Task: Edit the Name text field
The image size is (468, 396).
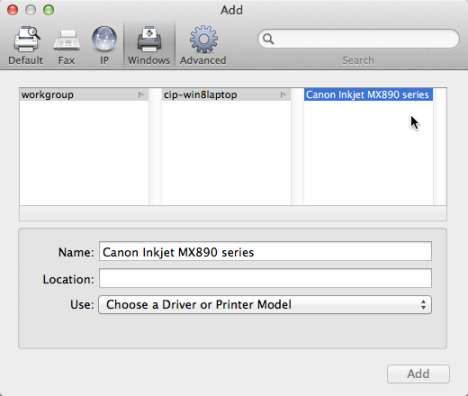Action: pos(265,251)
